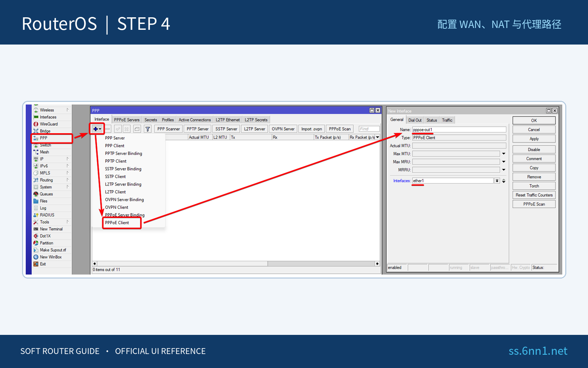Open the L2TP Ethernet tab
The width and height of the screenshot is (588, 368).
(228, 120)
